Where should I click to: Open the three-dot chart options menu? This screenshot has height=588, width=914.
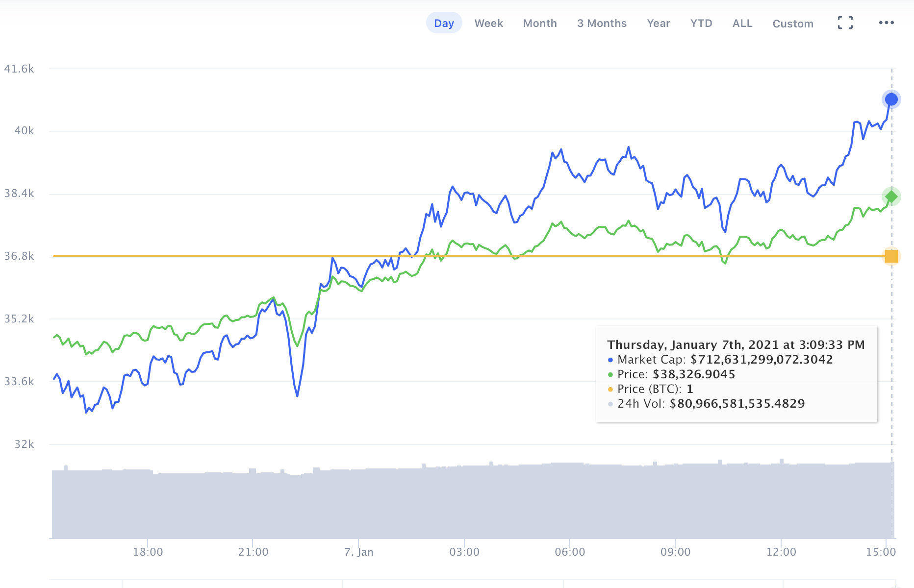[886, 23]
